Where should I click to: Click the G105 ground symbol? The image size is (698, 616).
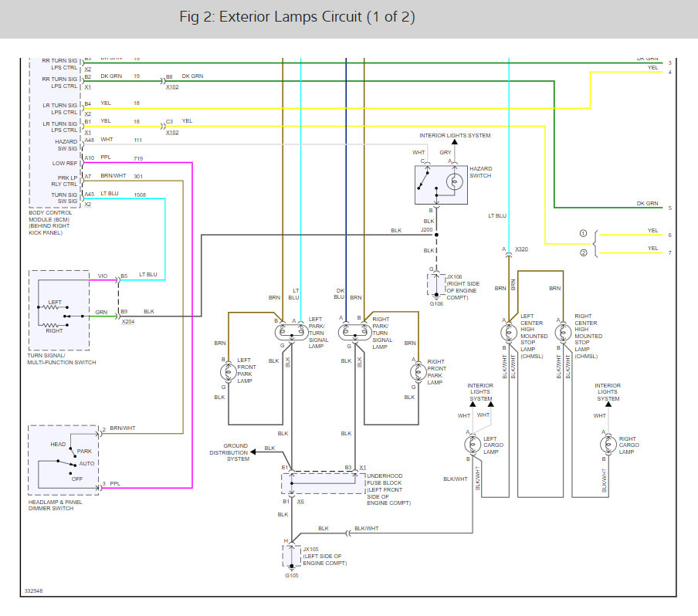[x=292, y=567]
